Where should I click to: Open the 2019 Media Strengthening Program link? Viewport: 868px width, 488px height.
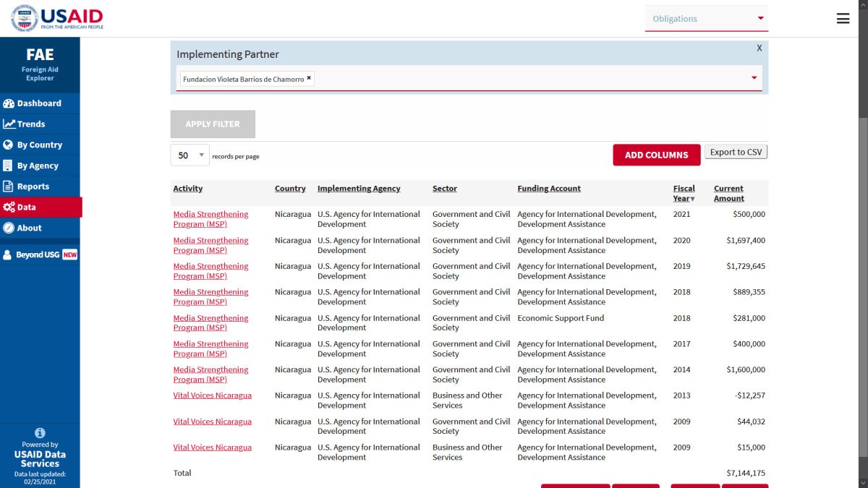pyautogui.click(x=210, y=271)
